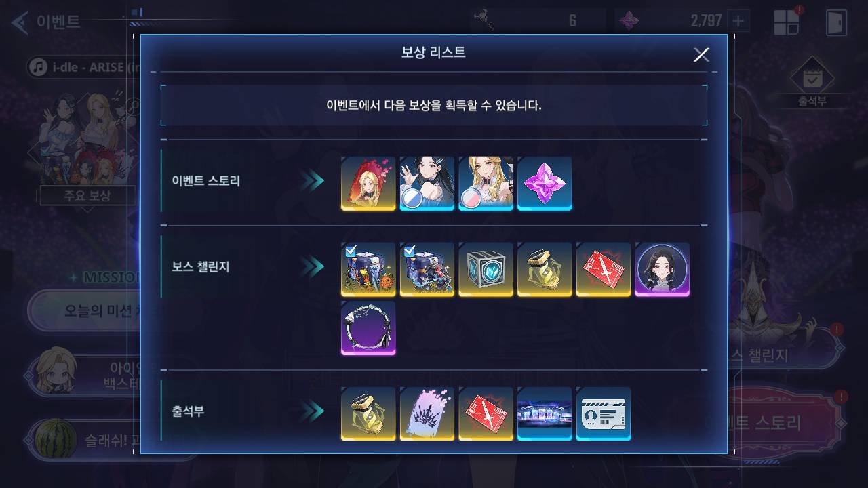Select the silver cube box reward

point(486,270)
